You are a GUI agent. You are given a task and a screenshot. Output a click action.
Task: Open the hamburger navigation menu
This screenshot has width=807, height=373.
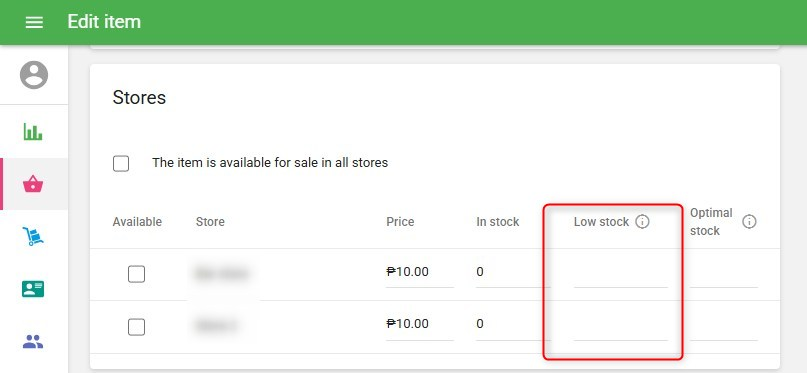[x=34, y=22]
